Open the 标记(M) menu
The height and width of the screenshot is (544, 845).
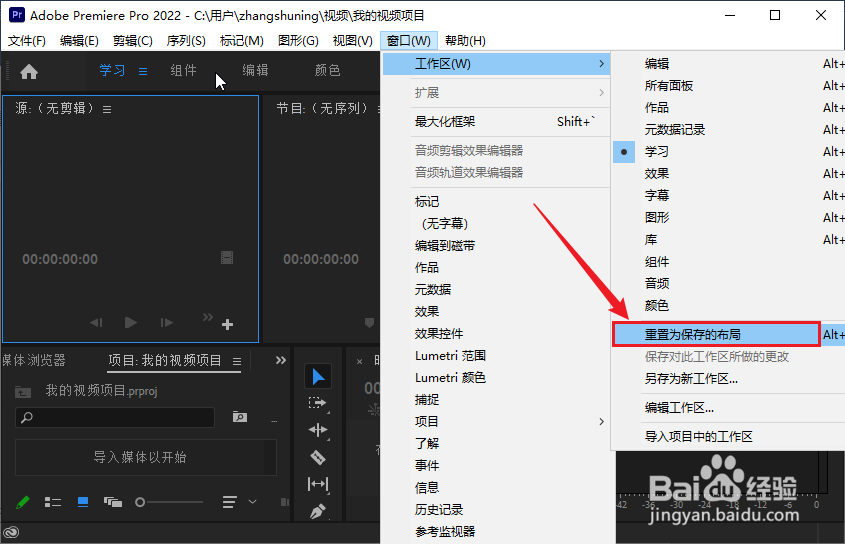click(241, 41)
